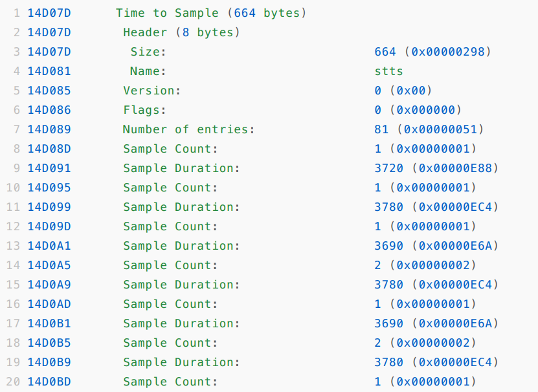538x392 pixels.
Task: Click the "Time to Sample (664 bytes)" heading
Action: point(211,13)
